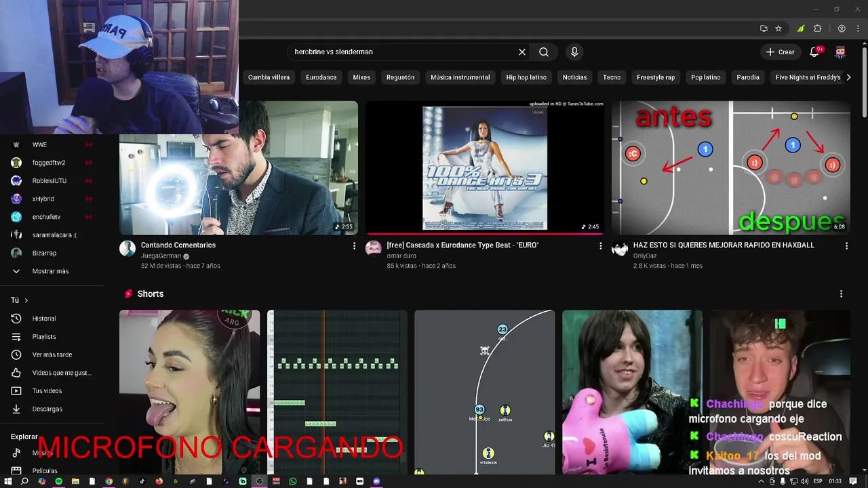This screenshot has width=868, height=488.
Task: Open the pink plush toy Short thumbnail
Action: pos(632,392)
